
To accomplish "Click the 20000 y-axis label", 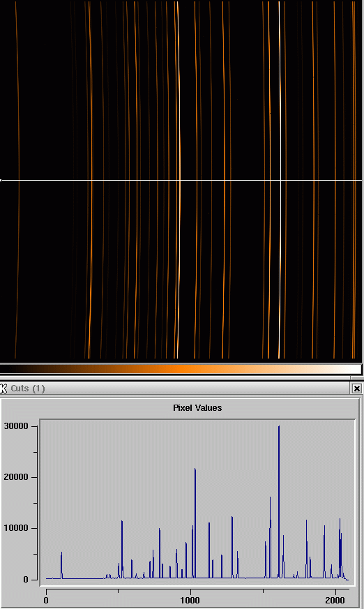I will 16,477.
